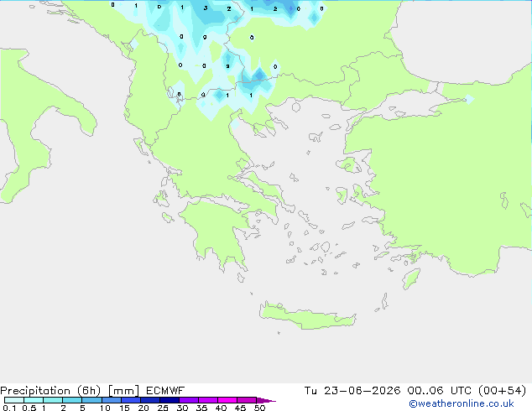Click the "ECMWF" model label
This screenshot has width=532, height=411.
point(165,391)
